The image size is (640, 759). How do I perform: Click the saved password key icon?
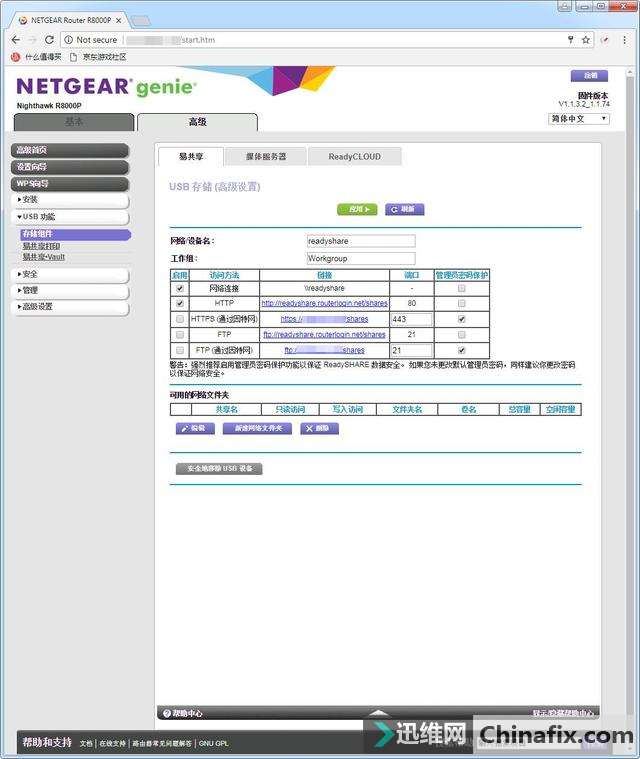(571, 40)
